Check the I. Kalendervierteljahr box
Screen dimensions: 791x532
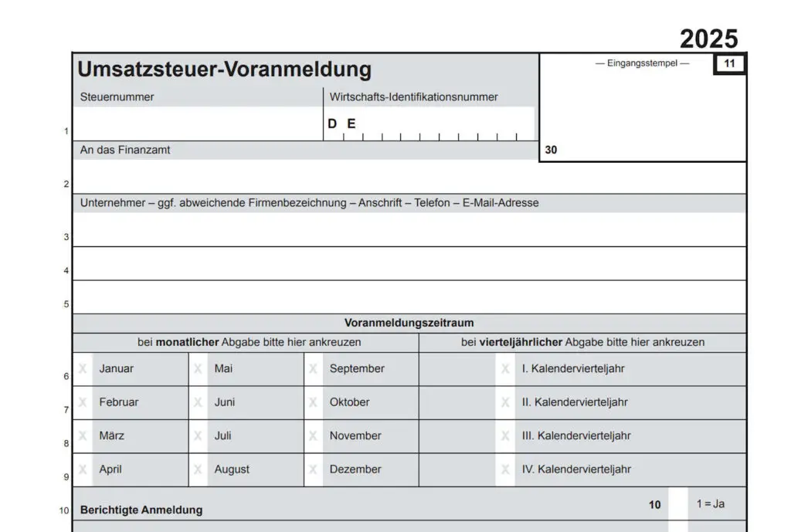(505, 369)
